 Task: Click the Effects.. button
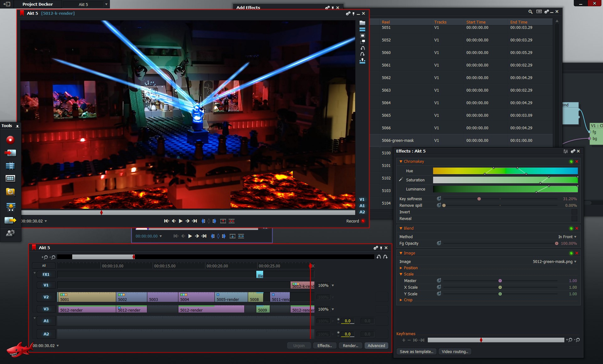pos(325,345)
